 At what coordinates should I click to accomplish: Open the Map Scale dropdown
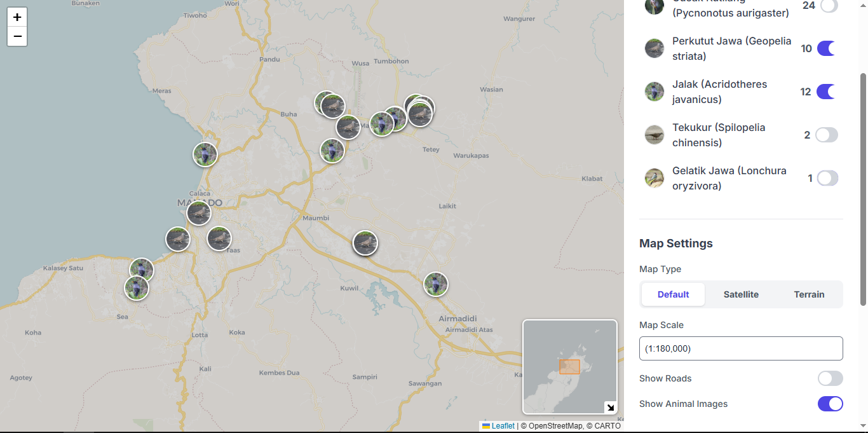[741, 348]
